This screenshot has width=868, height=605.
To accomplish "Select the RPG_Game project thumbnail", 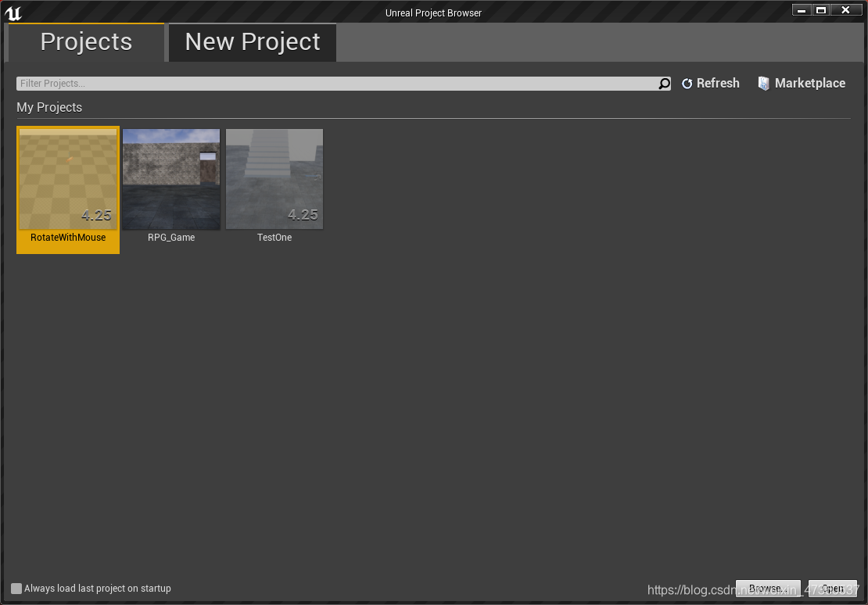I will tap(171, 179).
